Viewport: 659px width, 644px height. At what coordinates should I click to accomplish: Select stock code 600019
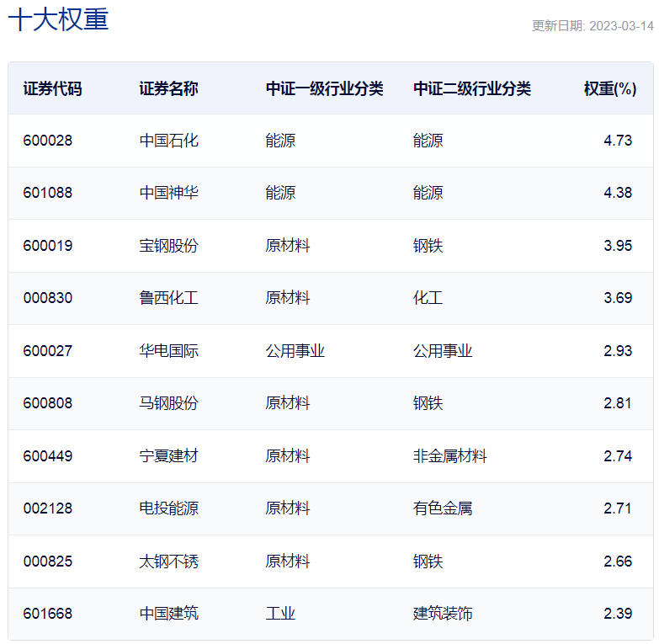(x=48, y=246)
